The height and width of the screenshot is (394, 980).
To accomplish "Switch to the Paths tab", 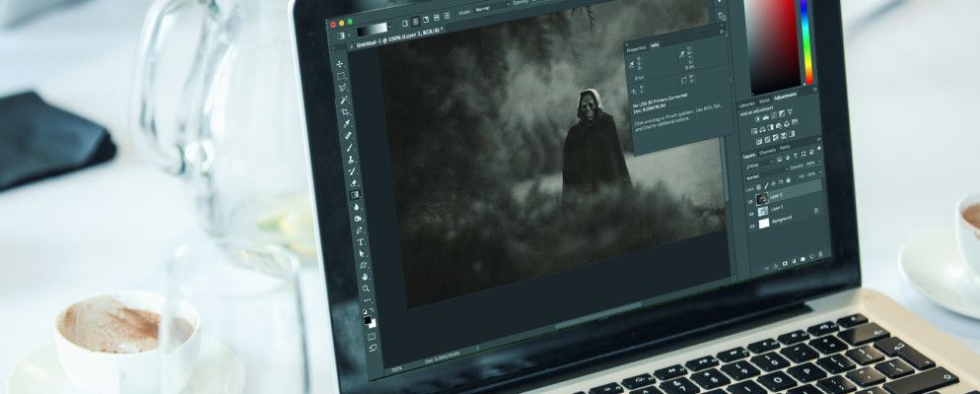I will (x=785, y=148).
